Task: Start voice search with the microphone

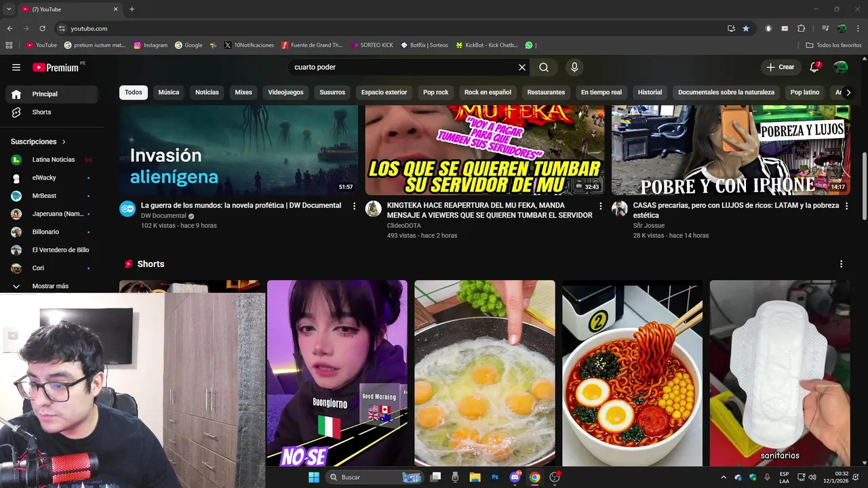Action: [574, 67]
